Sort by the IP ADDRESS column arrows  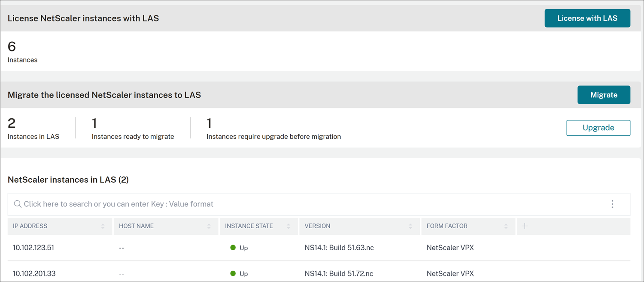point(103,226)
